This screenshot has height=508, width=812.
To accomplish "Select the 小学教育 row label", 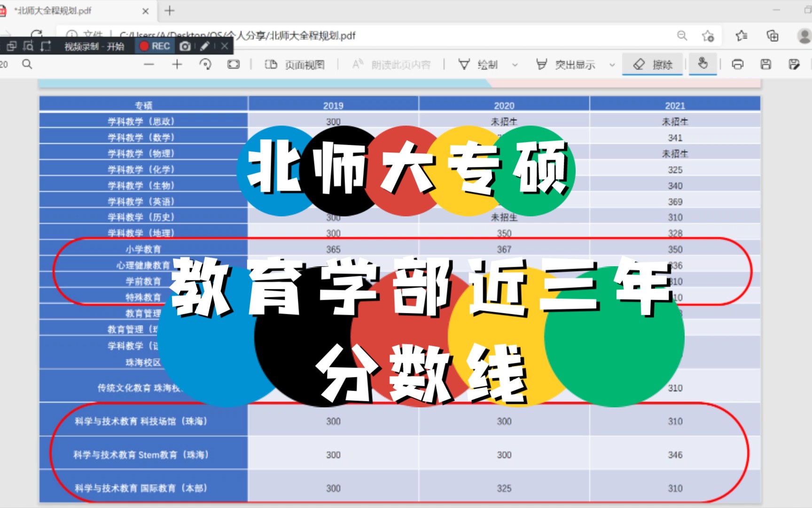I will (143, 249).
